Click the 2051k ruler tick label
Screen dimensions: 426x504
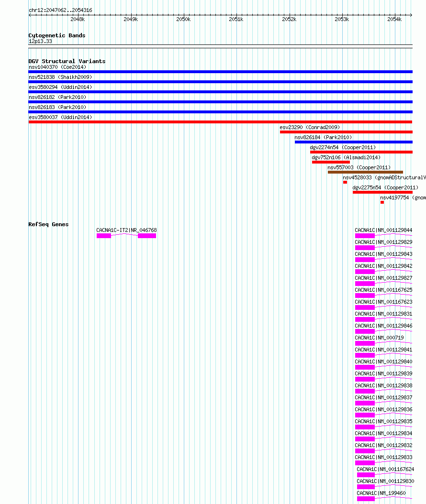tap(236, 19)
